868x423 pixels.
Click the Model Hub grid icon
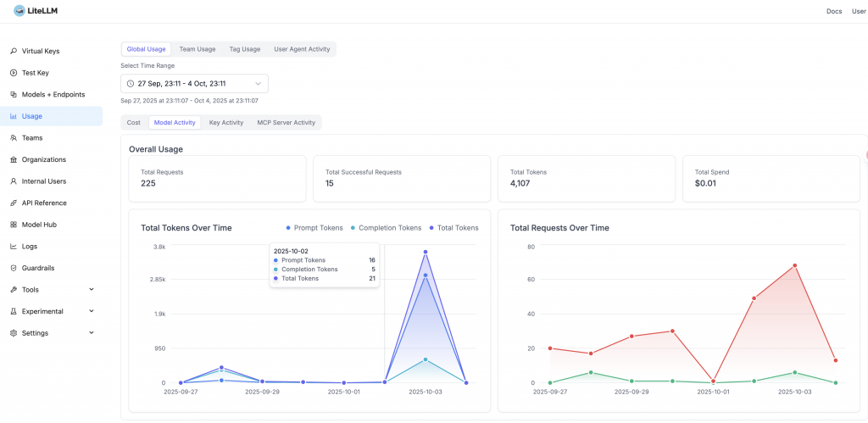point(14,225)
